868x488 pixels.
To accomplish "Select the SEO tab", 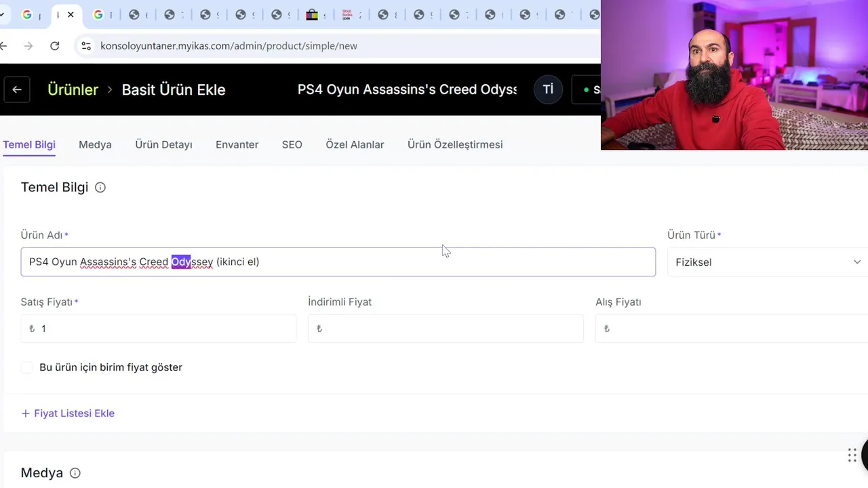I will [292, 144].
